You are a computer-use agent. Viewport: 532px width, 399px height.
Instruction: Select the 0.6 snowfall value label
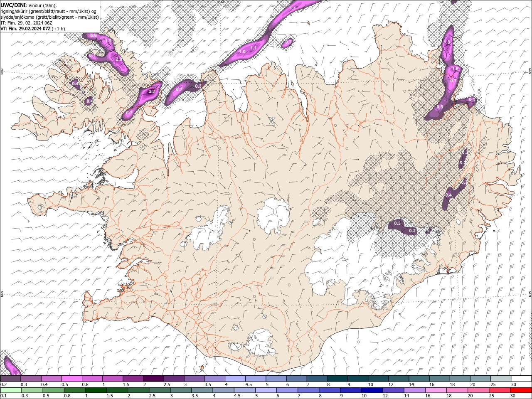94,35
